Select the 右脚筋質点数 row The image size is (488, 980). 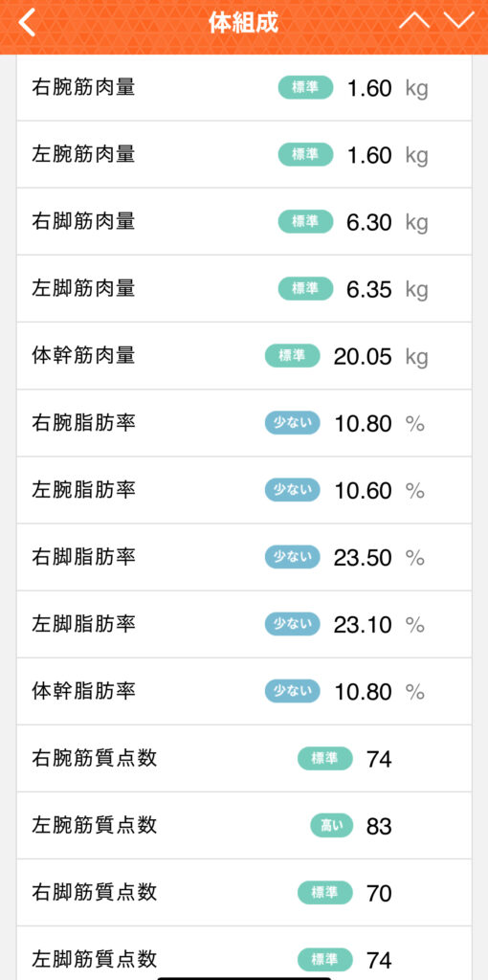pos(244,893)
